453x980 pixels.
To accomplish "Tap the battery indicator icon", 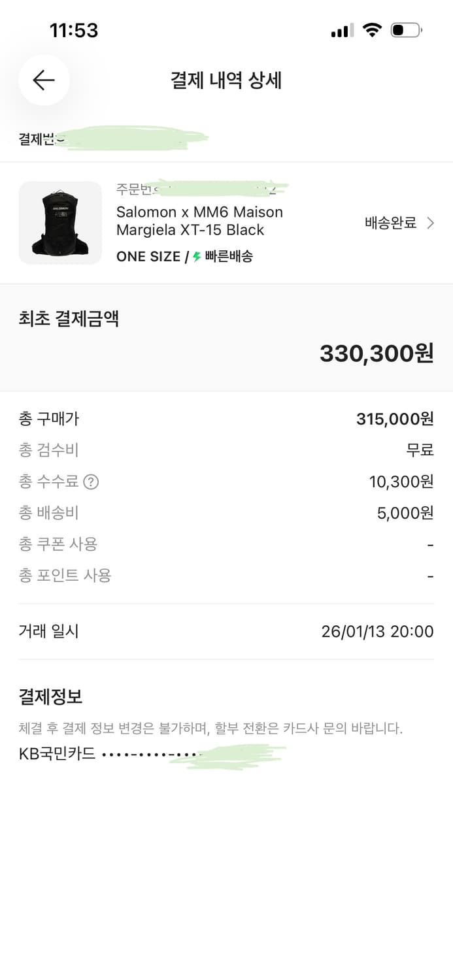I will point(407,29).
